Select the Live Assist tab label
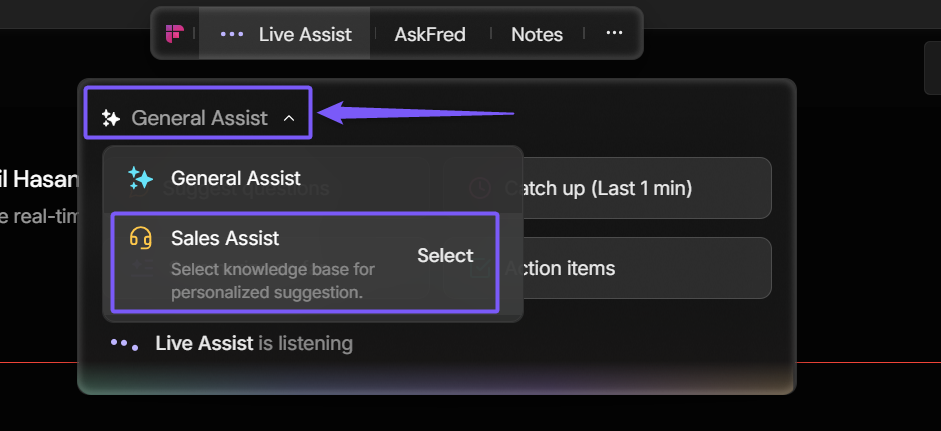Screen dimensions: 941x431 [305, 34]
